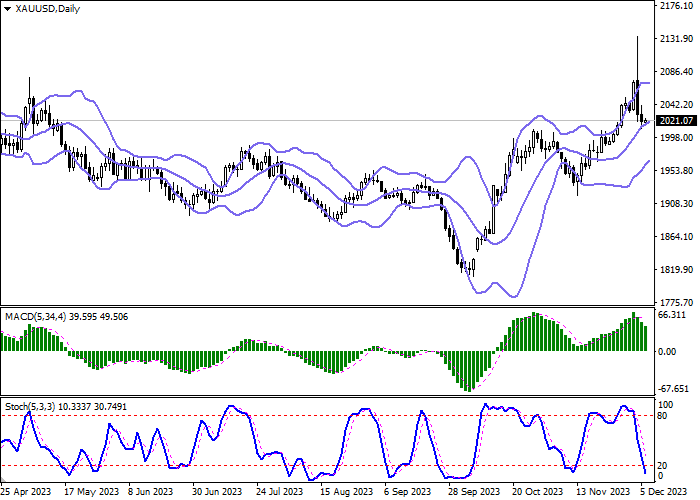Click the 8 Jun 2023 date label

[150, 492]
